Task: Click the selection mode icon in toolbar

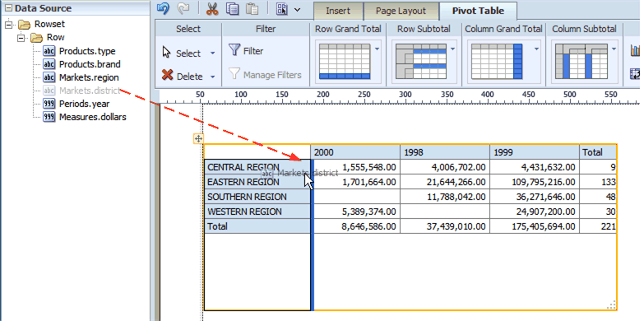Action: (282, 9)
